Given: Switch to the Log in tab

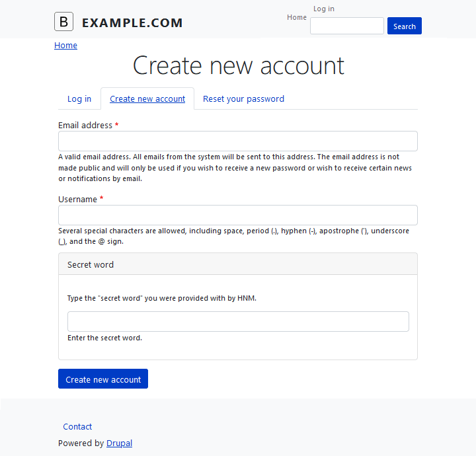Looking at the screenshot, I should pos(79,98).
